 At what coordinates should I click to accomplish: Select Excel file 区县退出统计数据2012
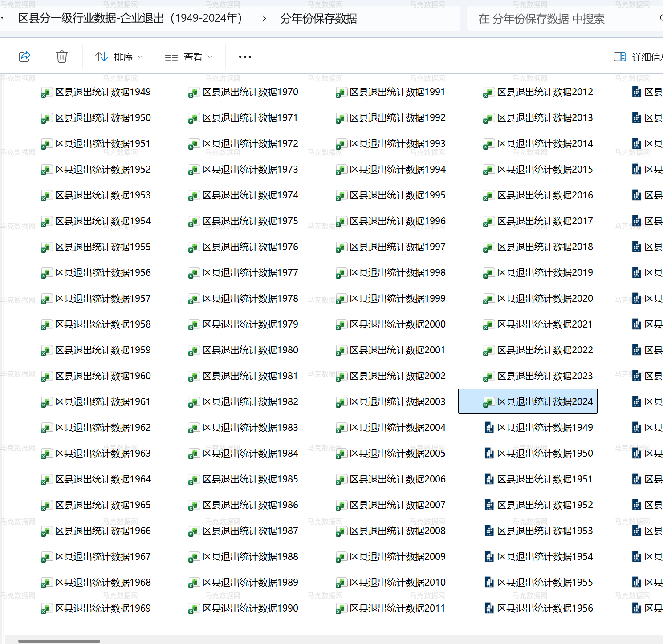pos(545,92)
